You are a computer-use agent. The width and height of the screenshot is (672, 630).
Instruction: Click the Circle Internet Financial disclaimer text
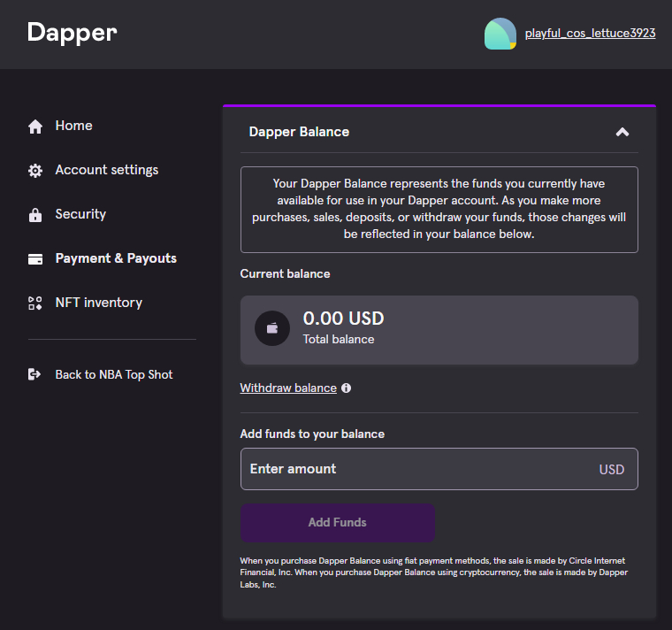tap(434, 572)
